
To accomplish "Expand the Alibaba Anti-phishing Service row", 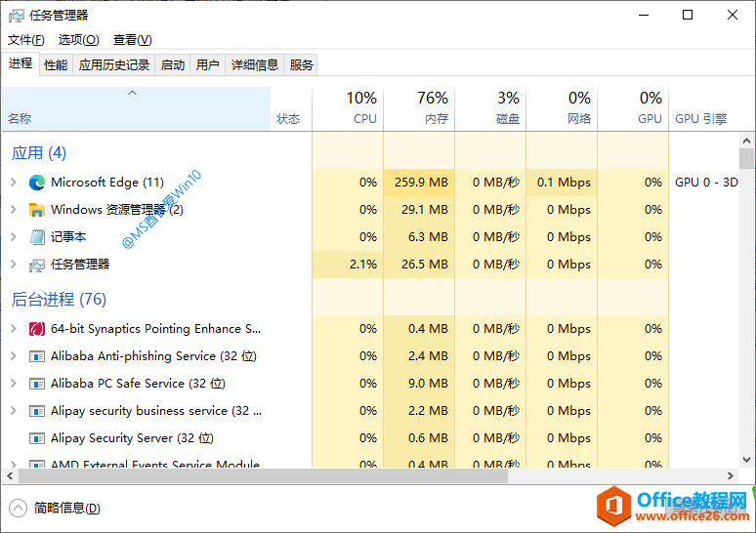I will 14,356.
